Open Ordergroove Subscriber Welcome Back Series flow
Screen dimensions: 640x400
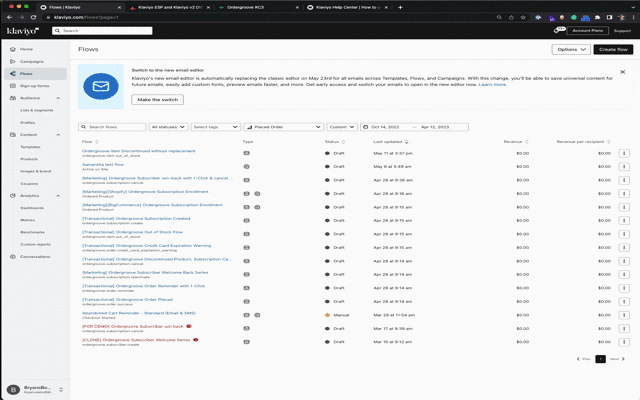pyautogui.click(x=145, y=272)
